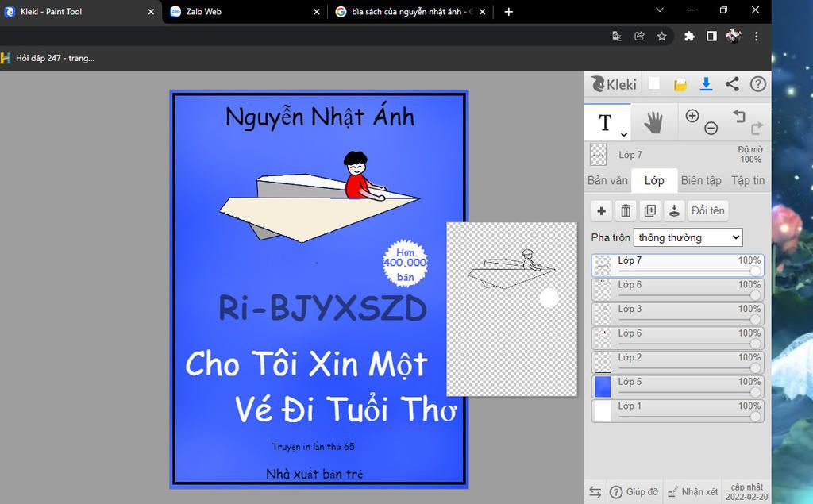Click the swap panel side arrows icon

[x=595, y=491]
